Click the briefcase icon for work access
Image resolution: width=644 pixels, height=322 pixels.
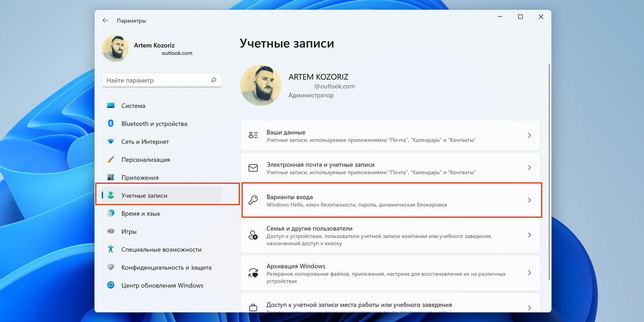(x=253, y=307)
